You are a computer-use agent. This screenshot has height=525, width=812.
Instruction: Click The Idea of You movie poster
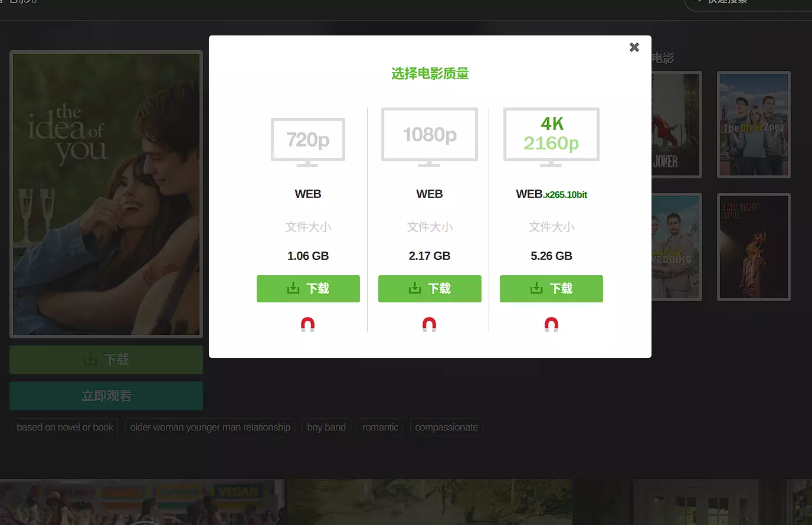tap(106, 194)
